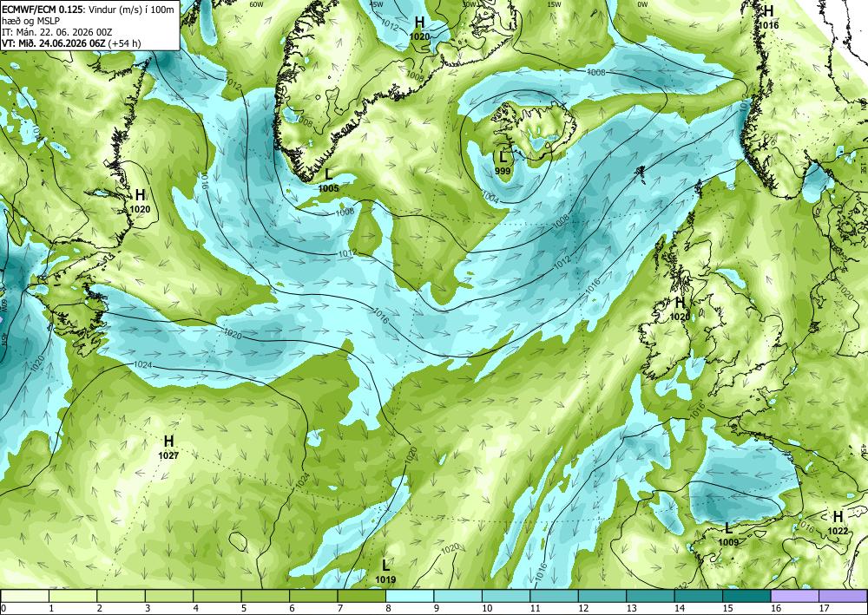Click the dark teal 15-16 m/s legend swatch
Image resolution: width=868 pixels, height=615 pixels.
pyautogui.click(x=746, y=596)
